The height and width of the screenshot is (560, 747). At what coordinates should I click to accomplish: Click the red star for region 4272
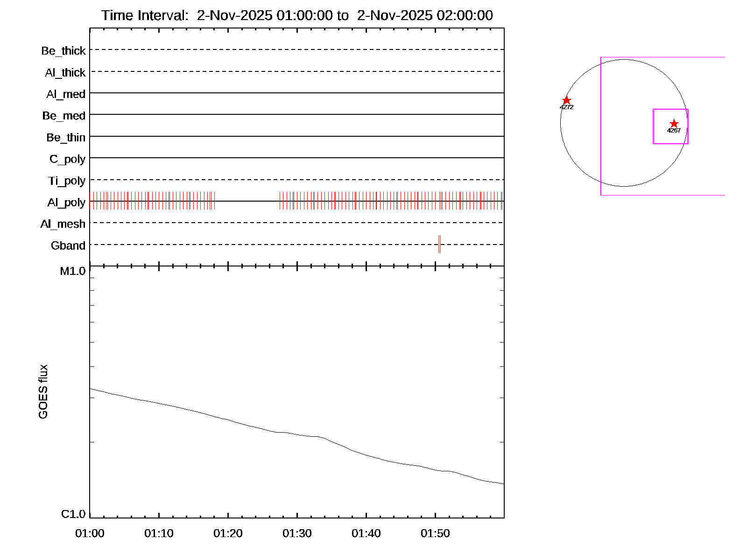pyautogui.click(x=566, y=101)
